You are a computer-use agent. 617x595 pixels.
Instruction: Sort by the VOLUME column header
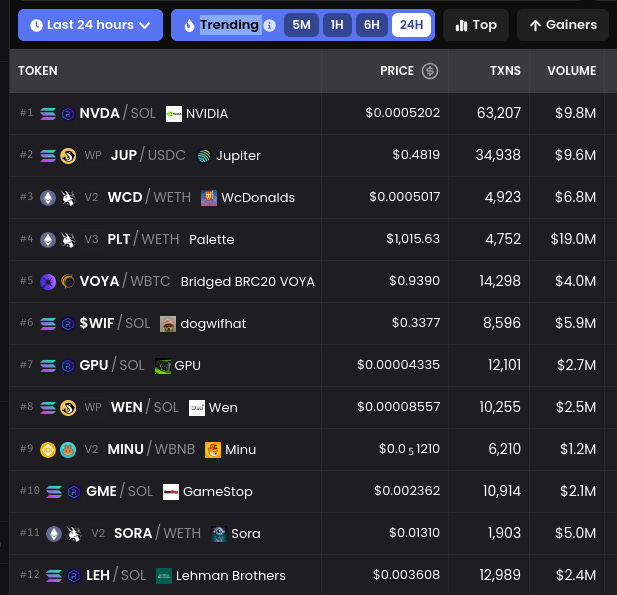[571, 71]
